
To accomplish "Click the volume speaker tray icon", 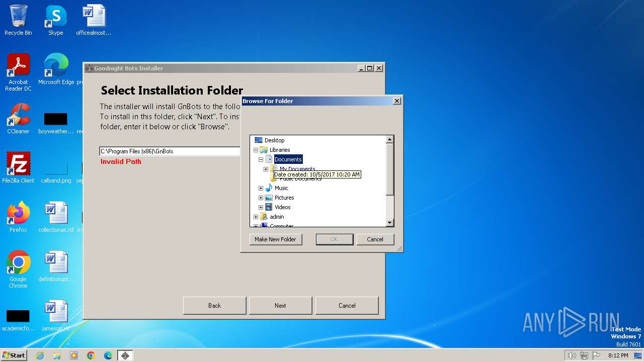I will coord(572,355).
